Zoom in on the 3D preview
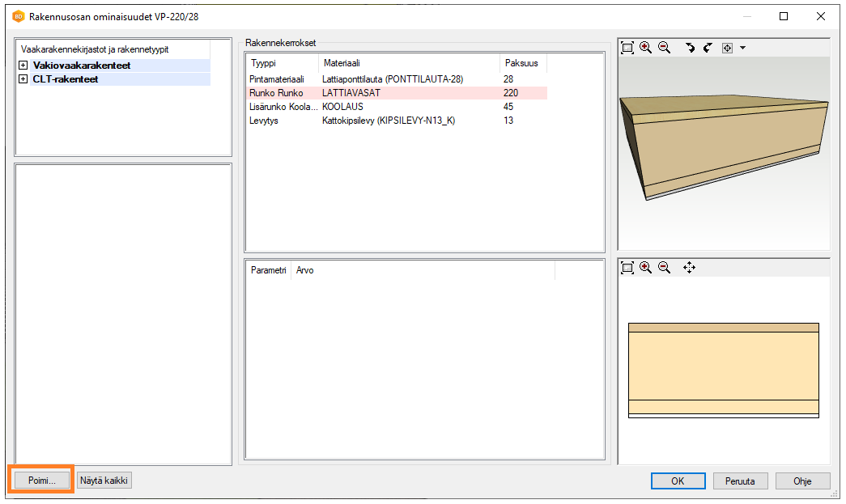 click(645, 48)
